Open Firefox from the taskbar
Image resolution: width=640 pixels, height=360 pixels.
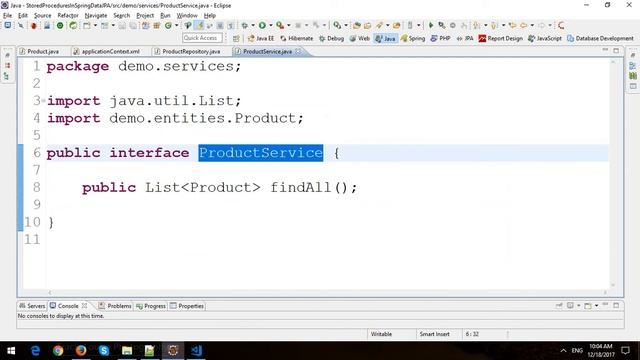81,351
